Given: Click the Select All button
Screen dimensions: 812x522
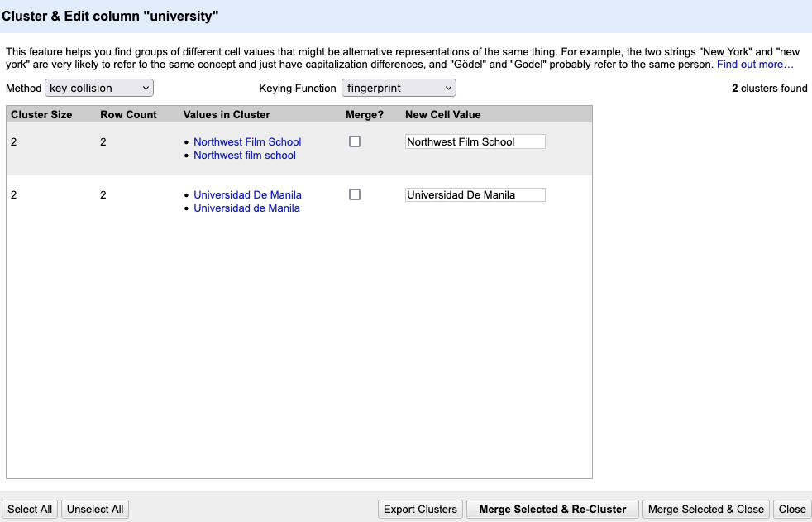Looking at the screenshot, I should (30, 509).
